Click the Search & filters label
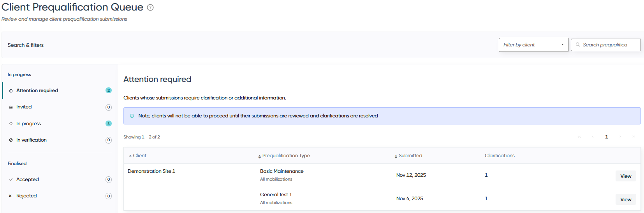This screenshot has width=644, height=213. coord(26,45)
